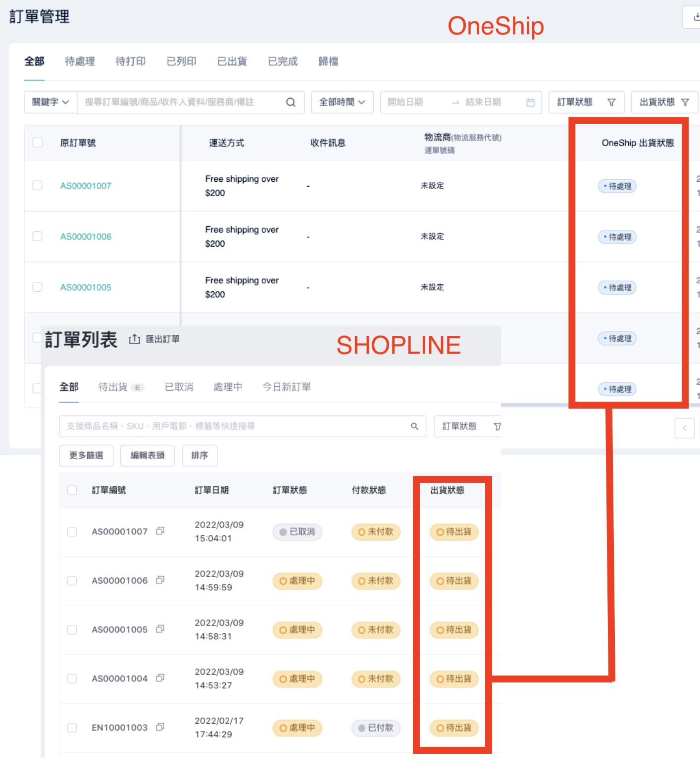Open the OneShip date range calendar icon
The image size is (700, 784).
pyautogui.click(x=530, y=102)
